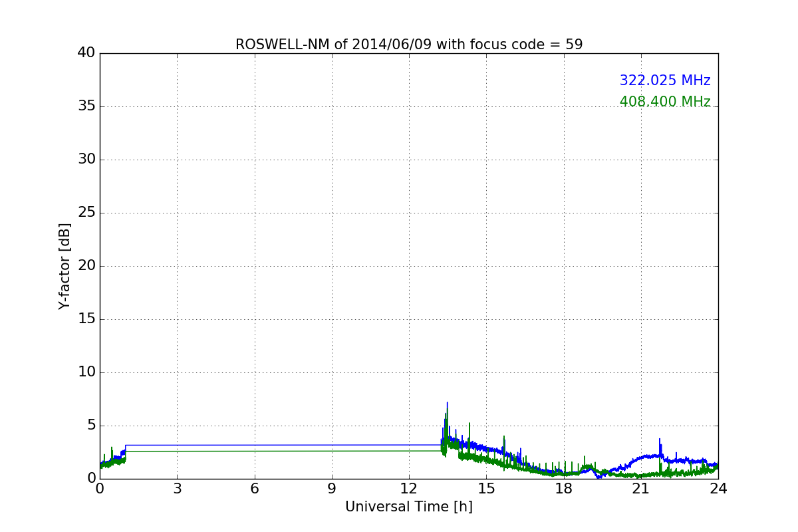Click the x-axis tick label 21
The image size is (798, 532).
pyautogui.click(x=641, y=489)
